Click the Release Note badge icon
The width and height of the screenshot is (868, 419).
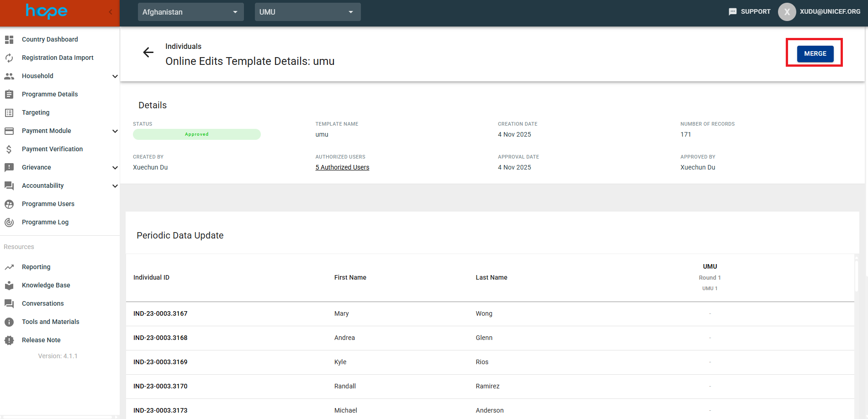(9, 340)
